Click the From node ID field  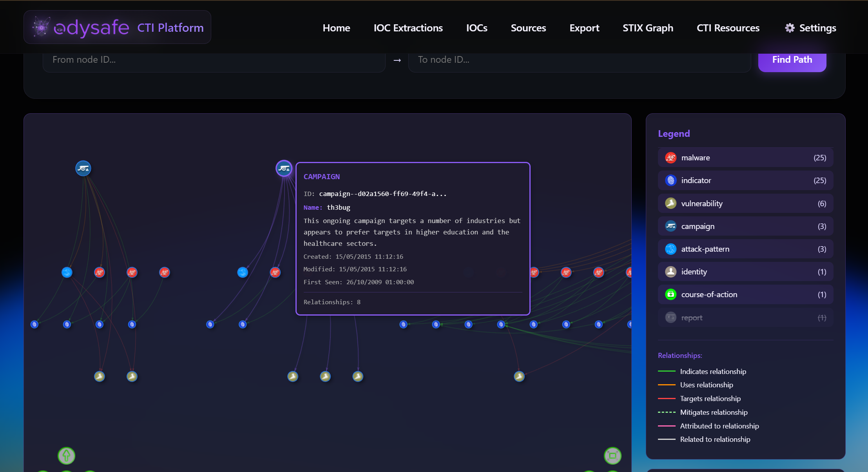coord(214,60)
